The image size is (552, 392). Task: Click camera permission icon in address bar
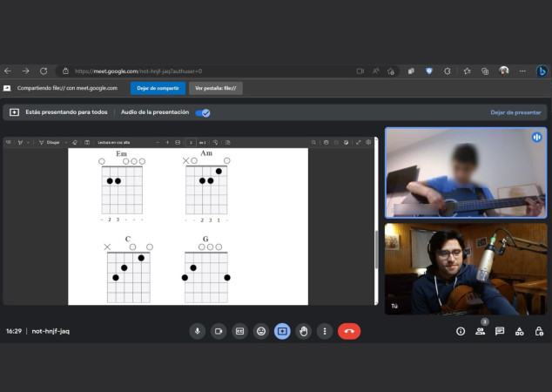coord(360,71)
